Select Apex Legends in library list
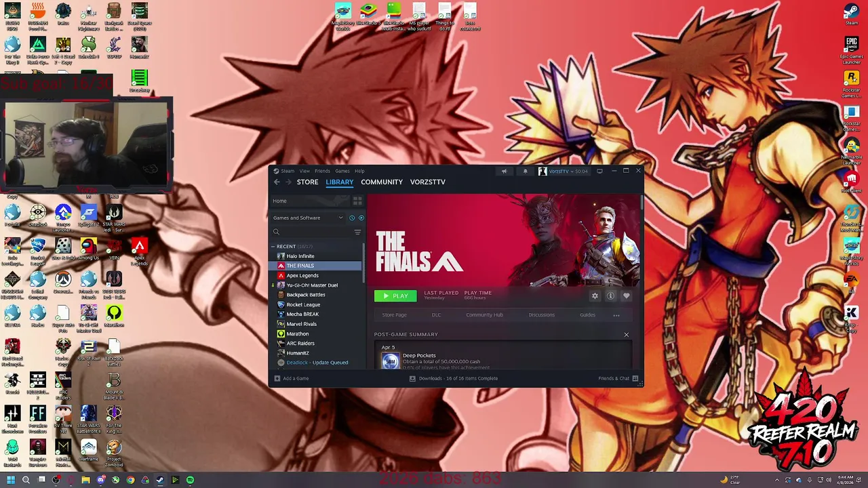This screenshot has height=488, width=868. [x=317, y=275]
